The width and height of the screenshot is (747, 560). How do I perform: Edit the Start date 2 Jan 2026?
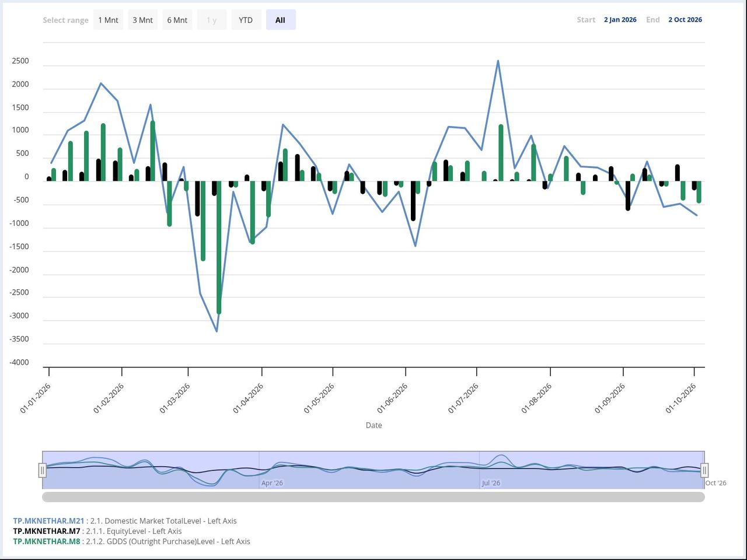pos(620,20)
